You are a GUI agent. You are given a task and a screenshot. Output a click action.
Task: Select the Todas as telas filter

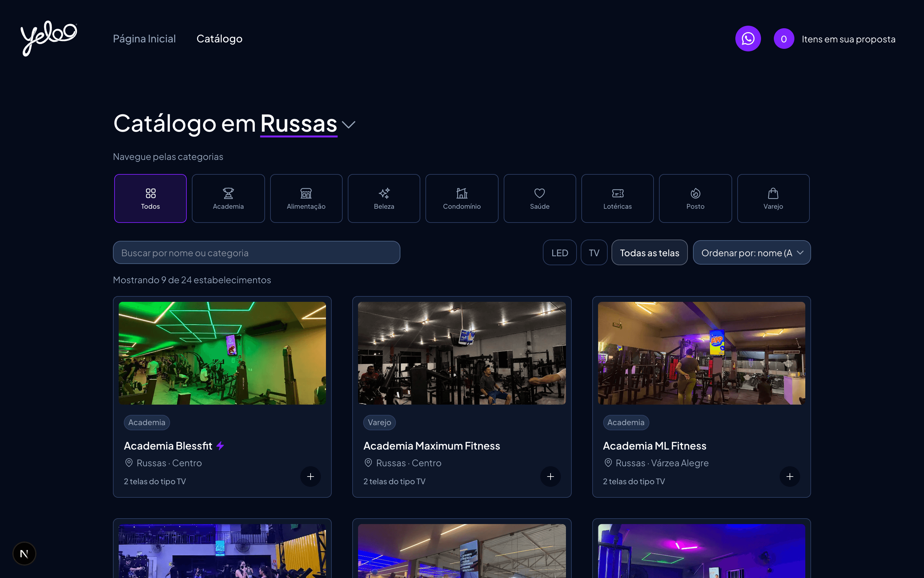point(649,253)
